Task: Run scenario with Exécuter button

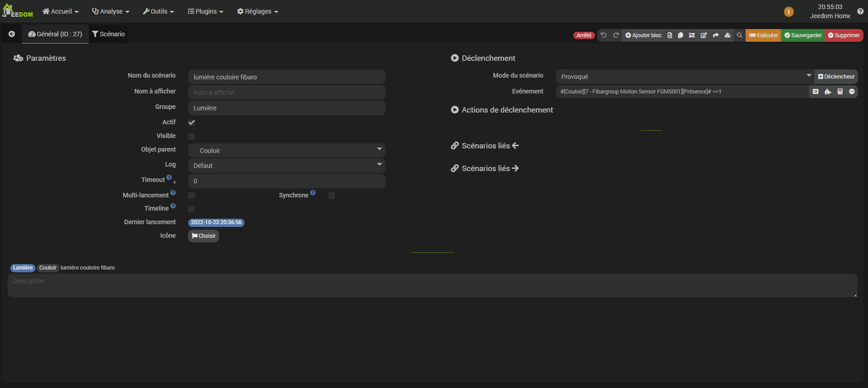Action: [x=763, y=35]
